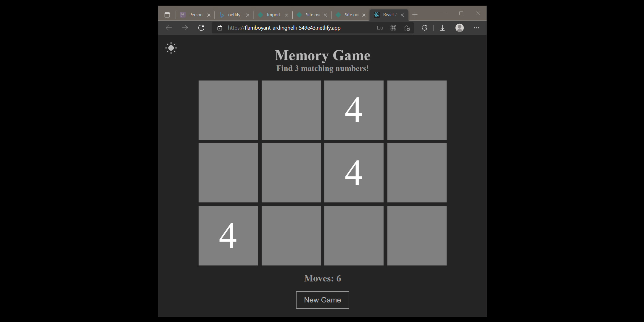
Task: Click the tab actions menu icon
Action: 167,15
